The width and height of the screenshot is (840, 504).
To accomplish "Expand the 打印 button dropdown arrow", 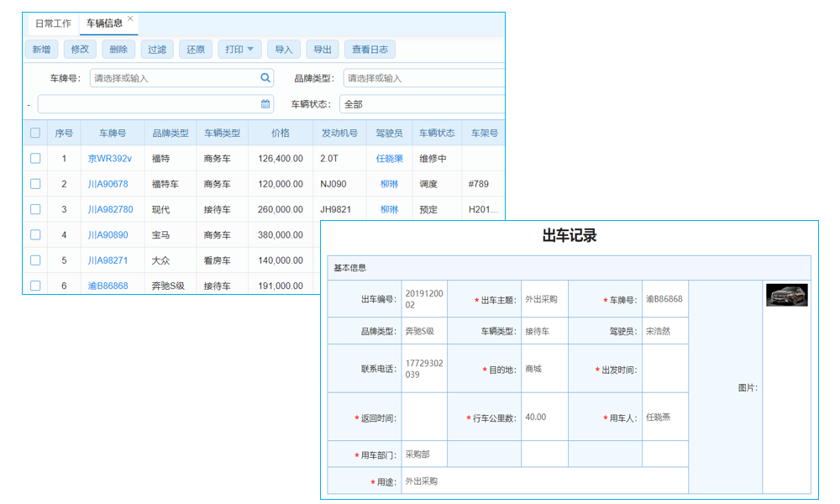I will click(x=249, y=49).
